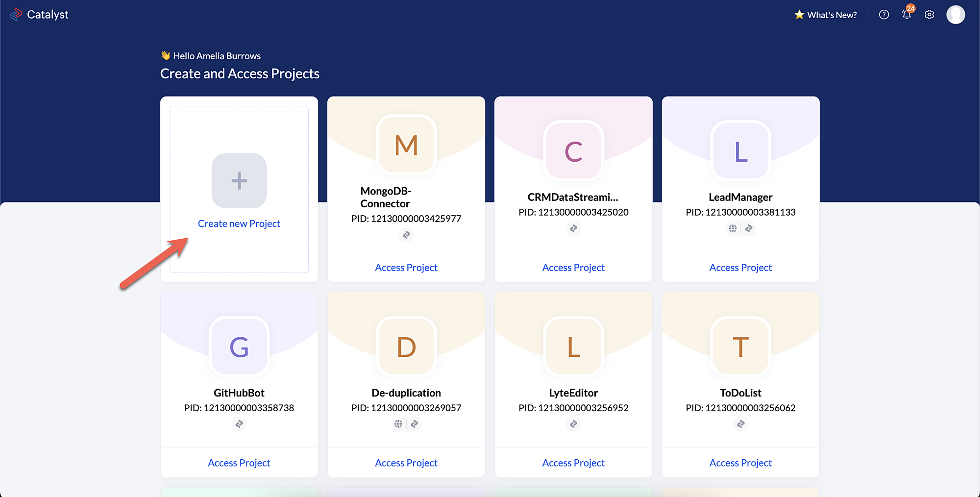Open the notifications bell icon
Screen dimensions: 980x497
(906, 15)
